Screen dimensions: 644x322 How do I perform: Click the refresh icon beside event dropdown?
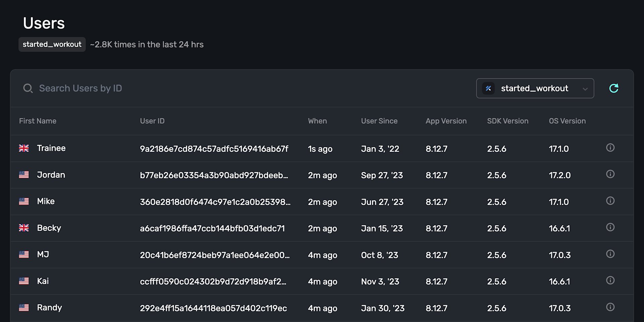[613, 88]
